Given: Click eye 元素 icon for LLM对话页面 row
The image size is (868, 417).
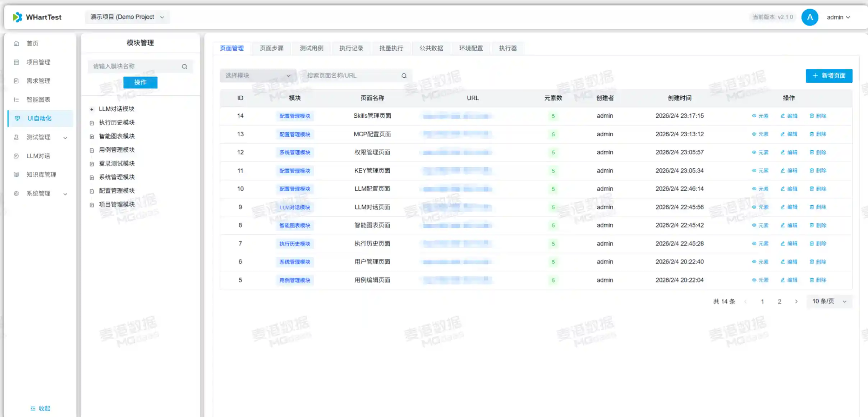Looking at the screenshot, I should (x=754, y=207).
